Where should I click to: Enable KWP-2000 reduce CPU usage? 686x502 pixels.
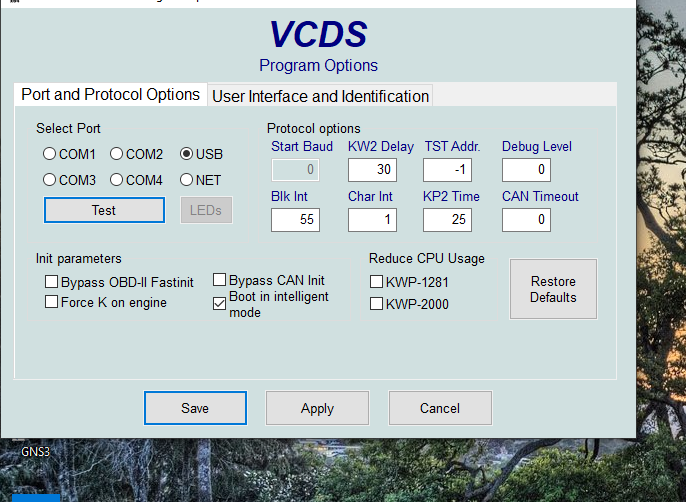click(x=377, y=304)
